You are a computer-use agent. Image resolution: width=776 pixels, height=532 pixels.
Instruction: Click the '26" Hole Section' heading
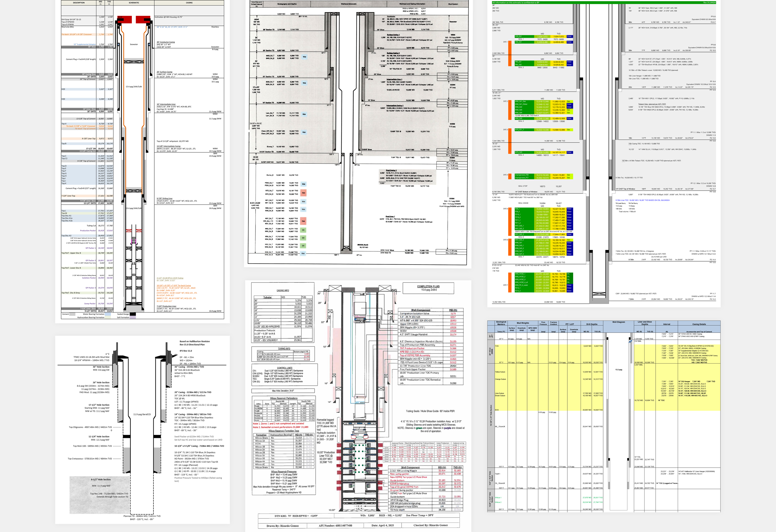click(101, 382)
